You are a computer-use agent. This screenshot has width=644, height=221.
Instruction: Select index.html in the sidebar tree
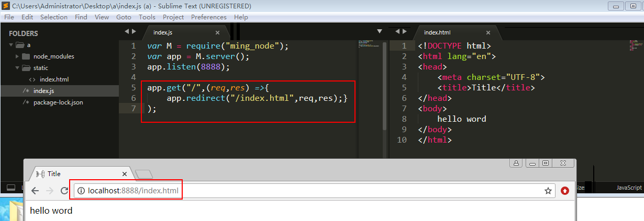click(54, 79)
